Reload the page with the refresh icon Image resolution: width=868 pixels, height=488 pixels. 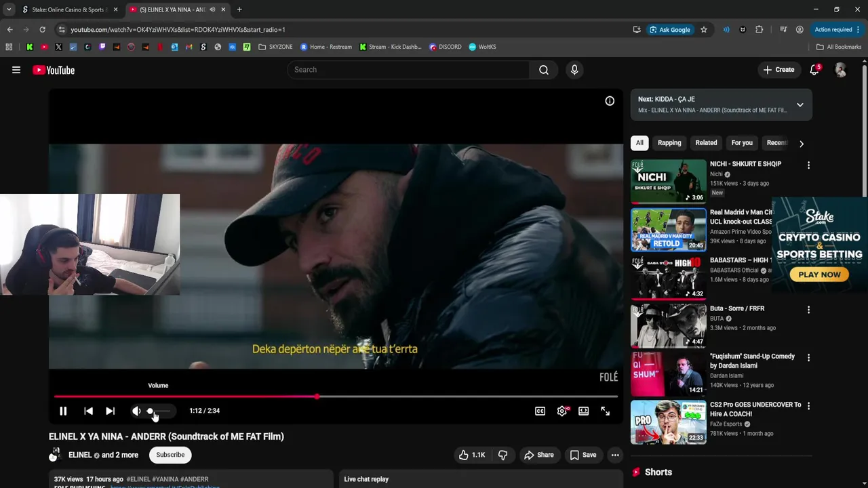click(42, 29)
